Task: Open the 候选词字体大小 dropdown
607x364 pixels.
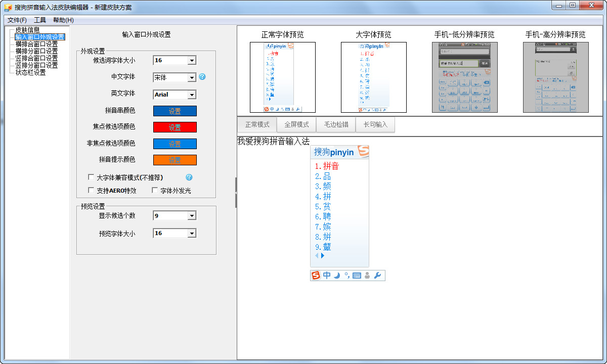Action: (x=192, y=61)
